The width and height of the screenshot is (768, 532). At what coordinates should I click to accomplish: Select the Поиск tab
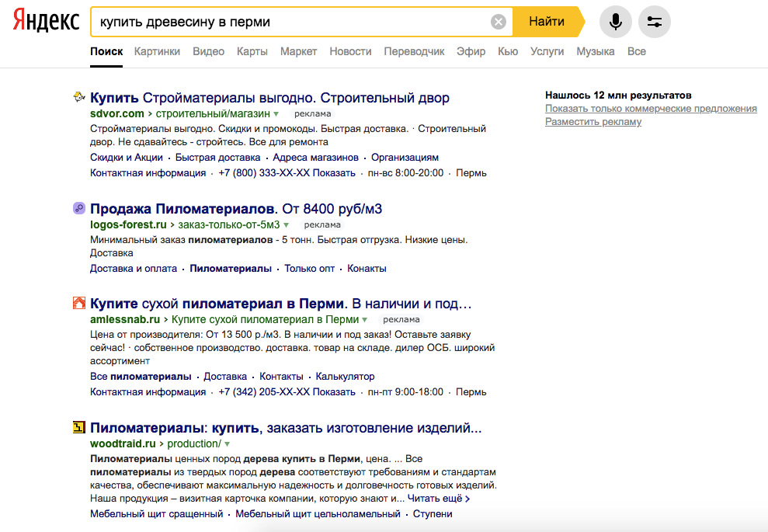click(x=106, y=51)
